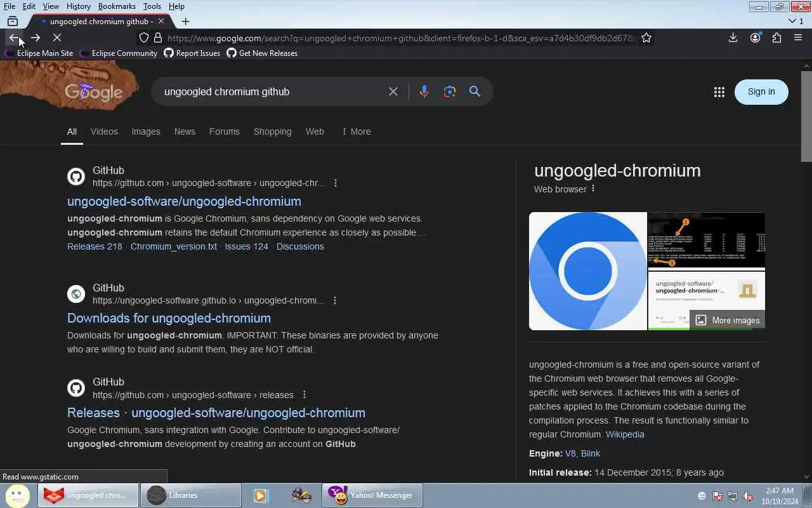Open the Firefox downloads panel
This screenshot has width=812, height=508.
pos(733,38)
